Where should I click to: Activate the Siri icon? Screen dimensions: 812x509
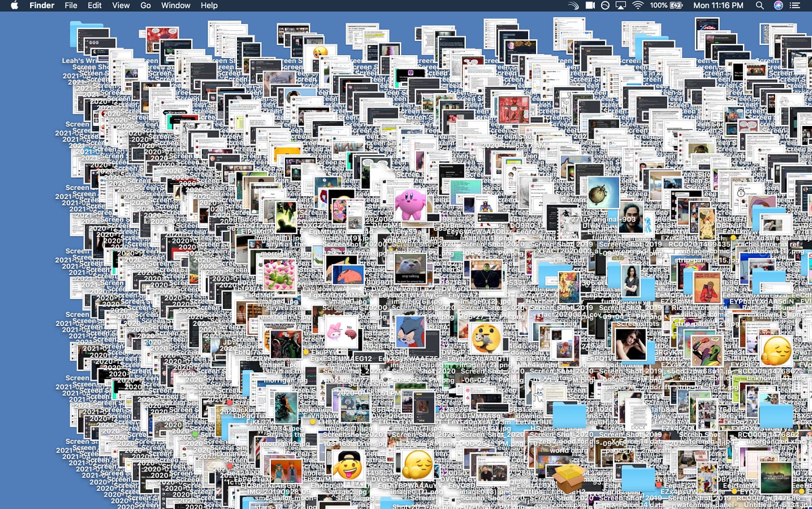tap(779, 6)
